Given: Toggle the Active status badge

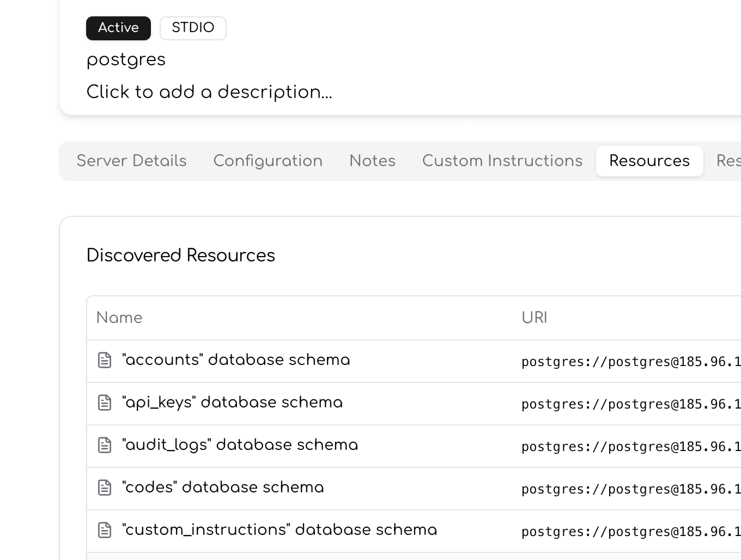Looking at the screenshot, I should [118, 28].
